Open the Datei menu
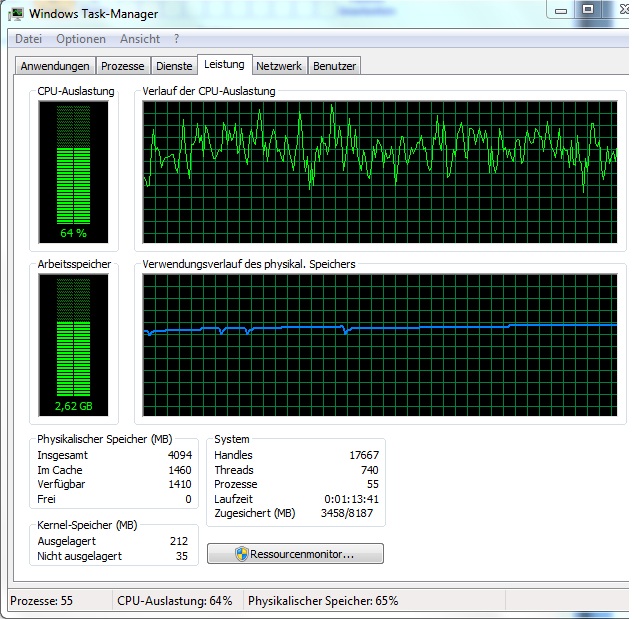 point(28,39)
